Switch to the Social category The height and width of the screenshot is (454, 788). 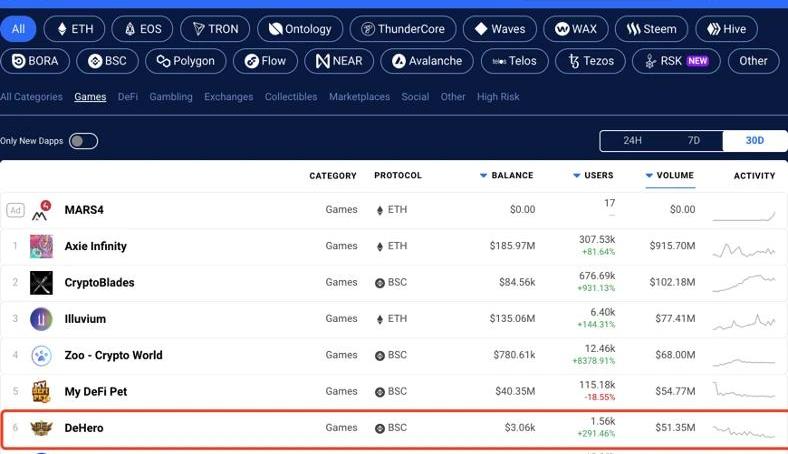(x=415, y=97)
